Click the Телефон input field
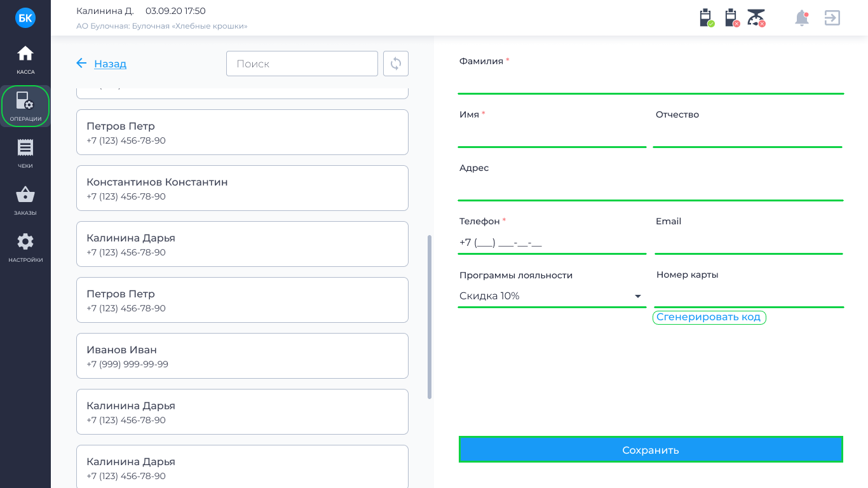Viewport: 868px width, 488px height. pyautogui.click(x=552, y=242)
